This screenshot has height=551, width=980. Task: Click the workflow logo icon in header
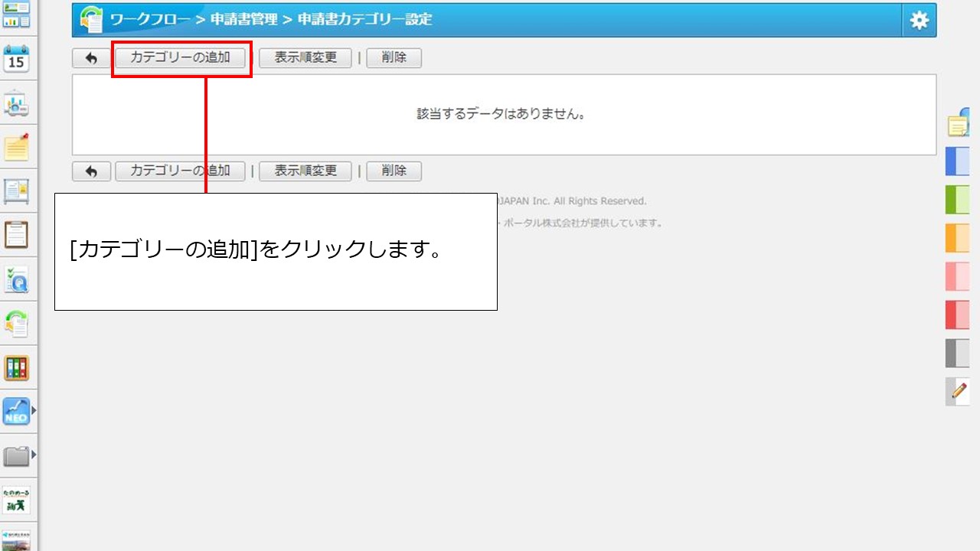92,19
